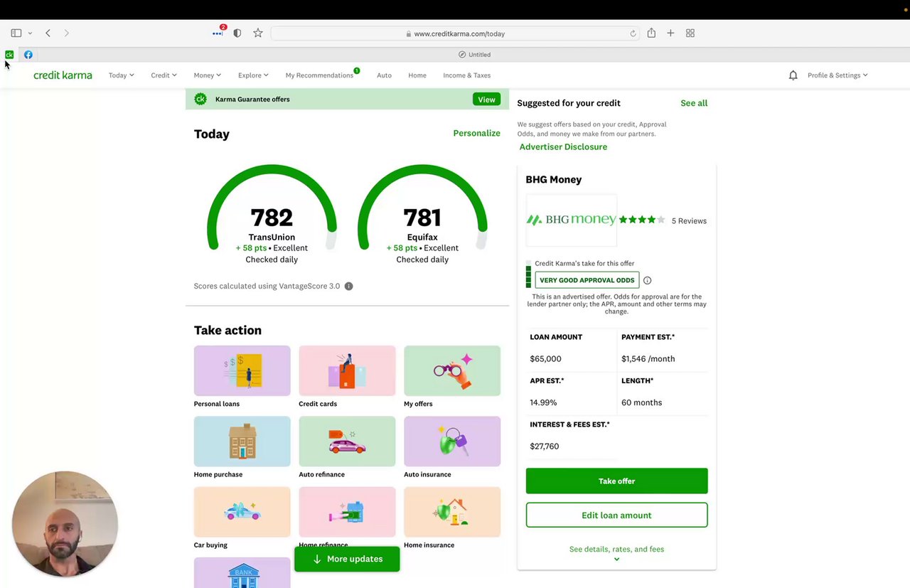Click the Edit loan amount button

(x=616, y=515)
